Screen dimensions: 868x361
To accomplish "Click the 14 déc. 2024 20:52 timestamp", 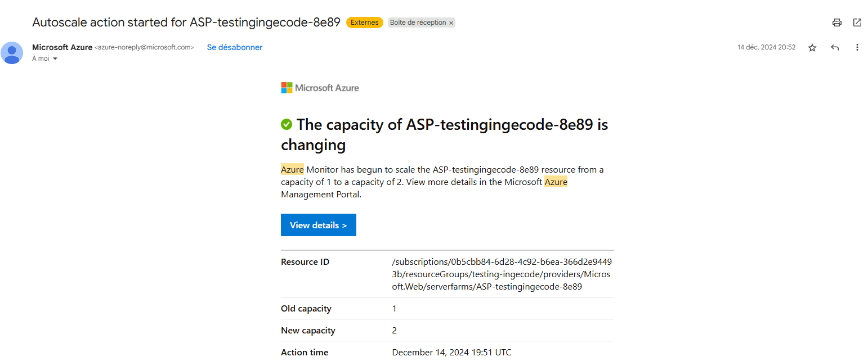I will click(x=766, y=47).
